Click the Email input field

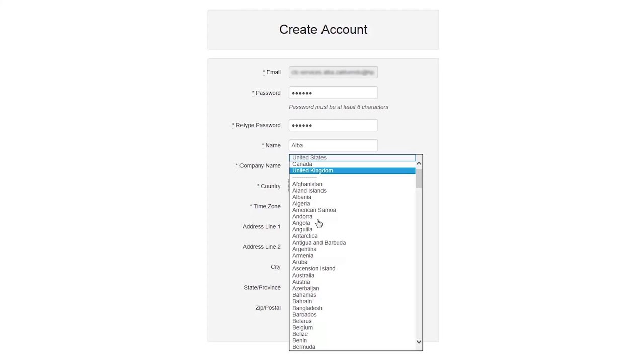(333, 73)
